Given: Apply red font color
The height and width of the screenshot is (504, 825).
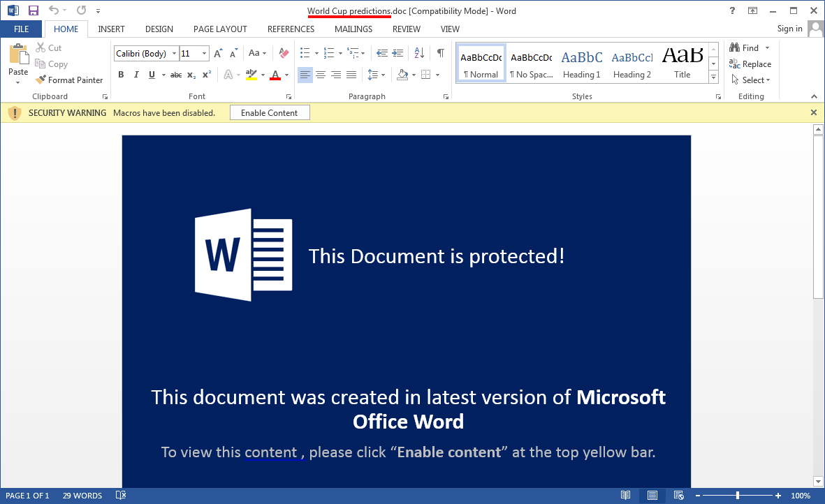Looking at the screenshot, I should 275,75.
